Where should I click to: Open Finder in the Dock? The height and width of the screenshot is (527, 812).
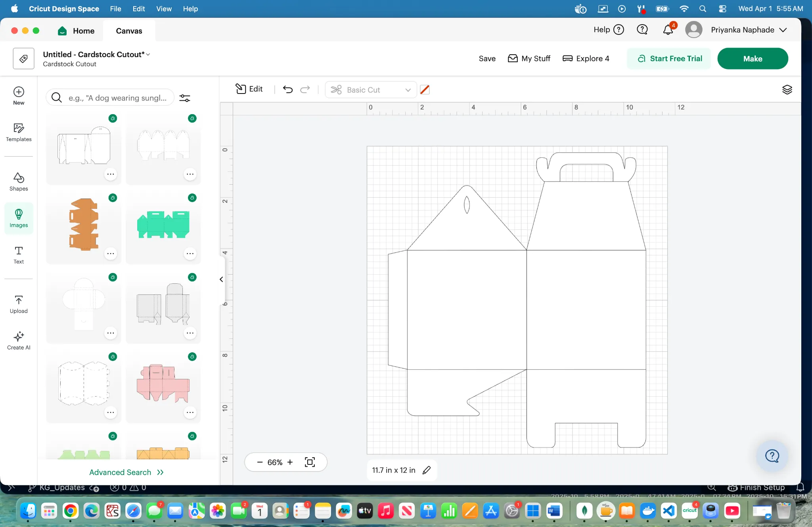click(28, 511)
